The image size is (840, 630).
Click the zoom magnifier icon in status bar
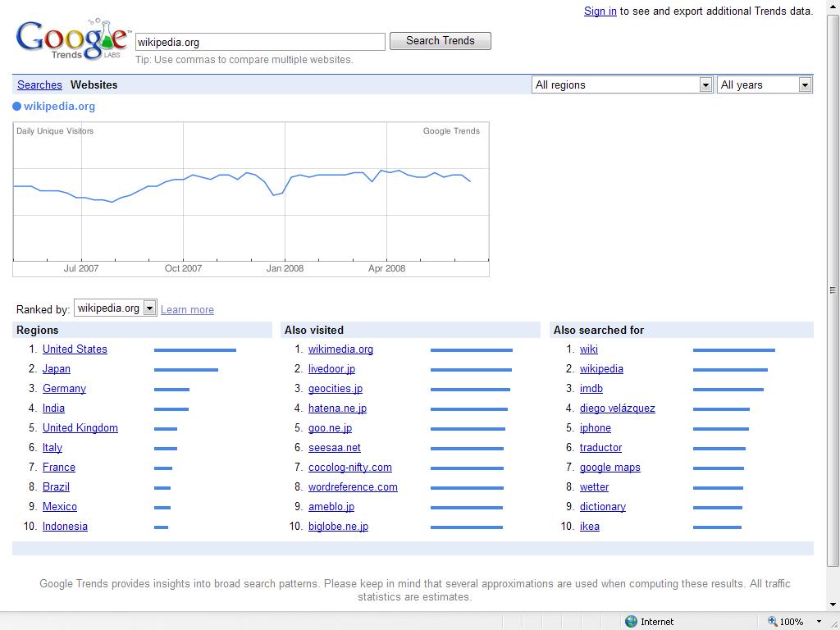tap(772, 622)
